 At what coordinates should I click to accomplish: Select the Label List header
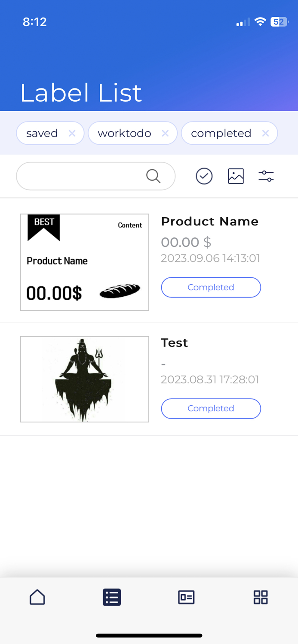[81, 92]
